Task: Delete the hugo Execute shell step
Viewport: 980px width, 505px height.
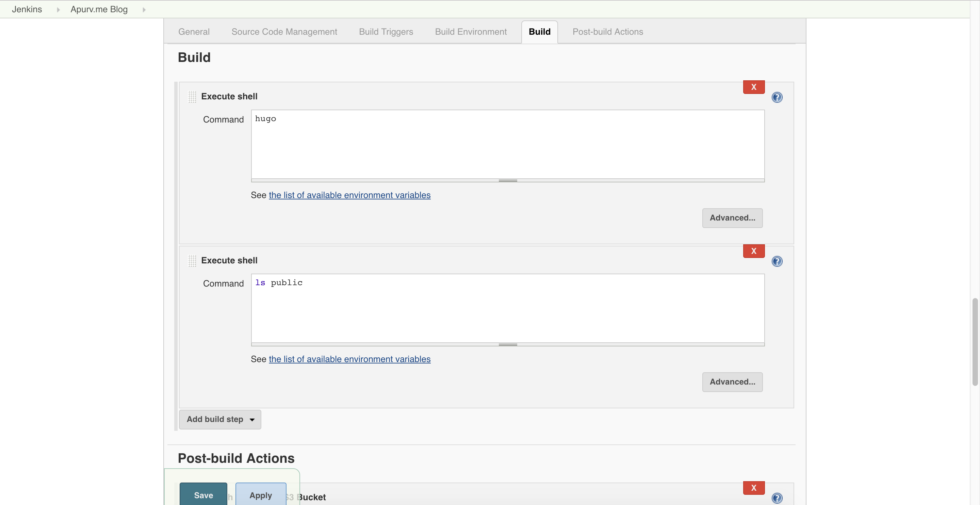Action: click(x=753, y=87)
